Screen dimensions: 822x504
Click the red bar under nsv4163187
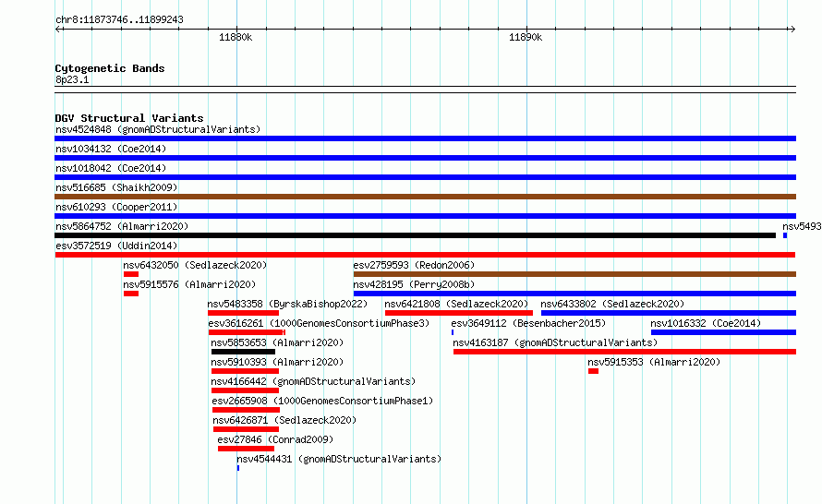click(625, 352)
